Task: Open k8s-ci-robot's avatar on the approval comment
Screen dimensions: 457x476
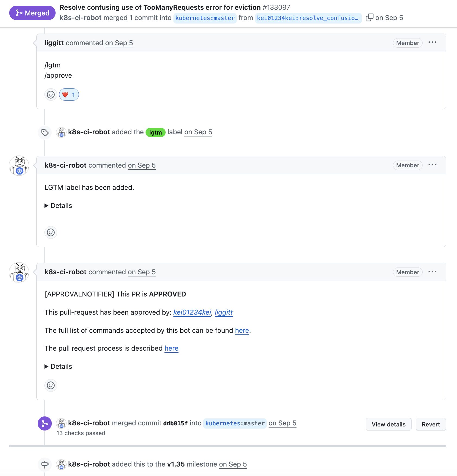Action: coord(19,272)
